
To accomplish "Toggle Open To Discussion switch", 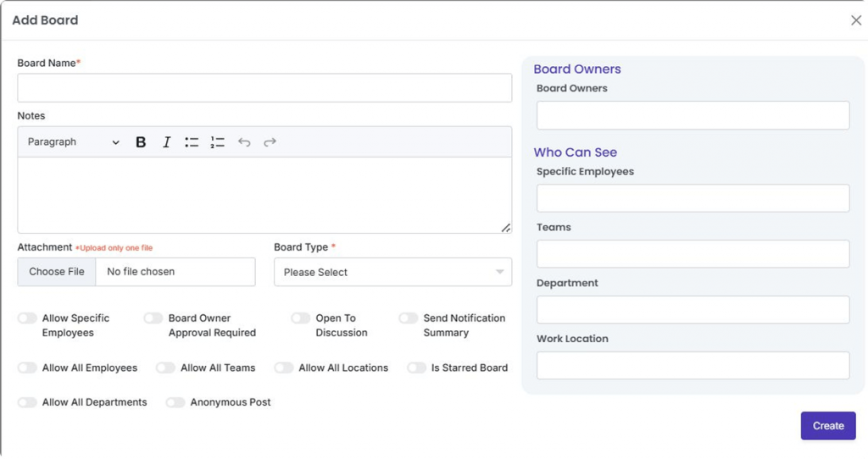I will pos(301,318).
